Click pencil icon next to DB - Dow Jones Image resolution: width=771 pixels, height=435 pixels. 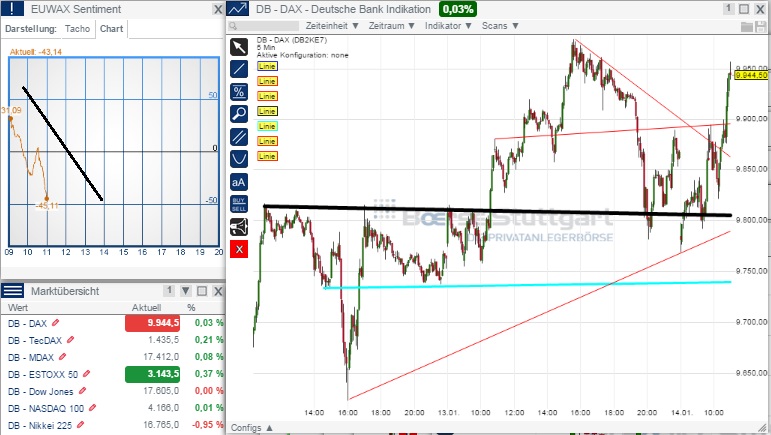(82, 391)
